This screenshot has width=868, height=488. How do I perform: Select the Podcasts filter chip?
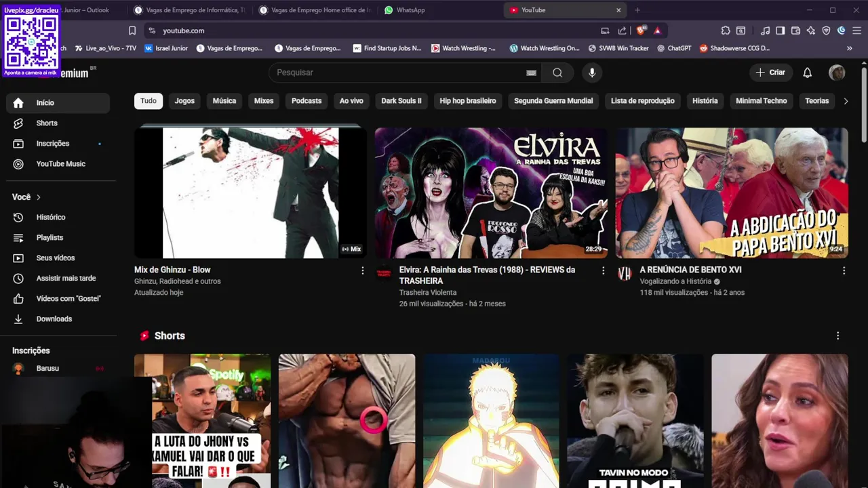[307, 101]
